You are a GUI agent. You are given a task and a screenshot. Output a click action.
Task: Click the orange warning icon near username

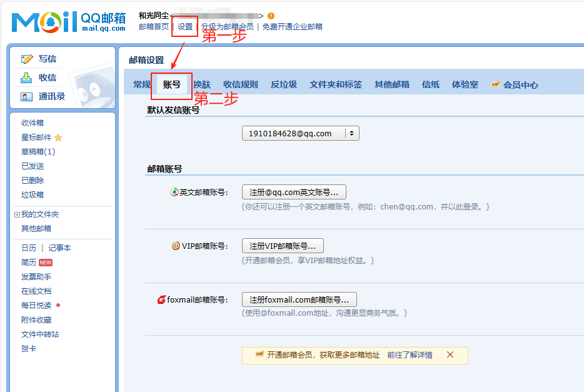(x=271, y=16)
